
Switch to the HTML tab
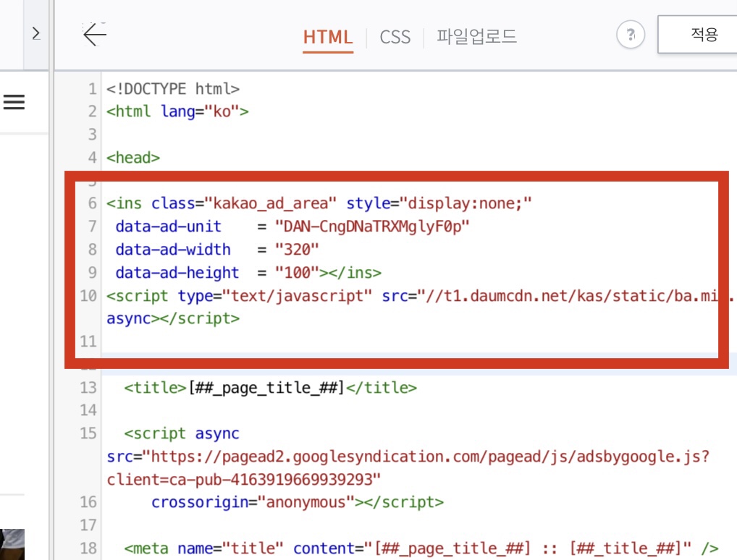pyautogui.click(x=328, y=37)
